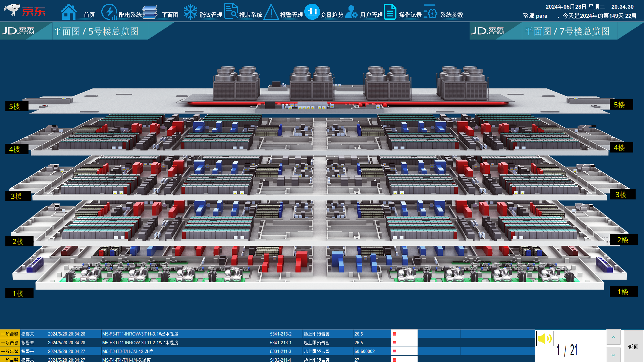Open user management person icon
Viewport: 644px width, 362px height.
point(351,12)
